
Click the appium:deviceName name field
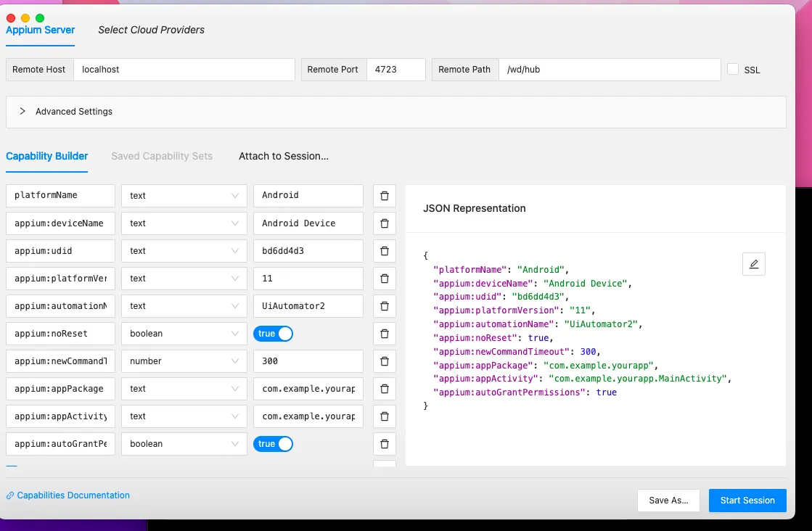coord(60,223)
